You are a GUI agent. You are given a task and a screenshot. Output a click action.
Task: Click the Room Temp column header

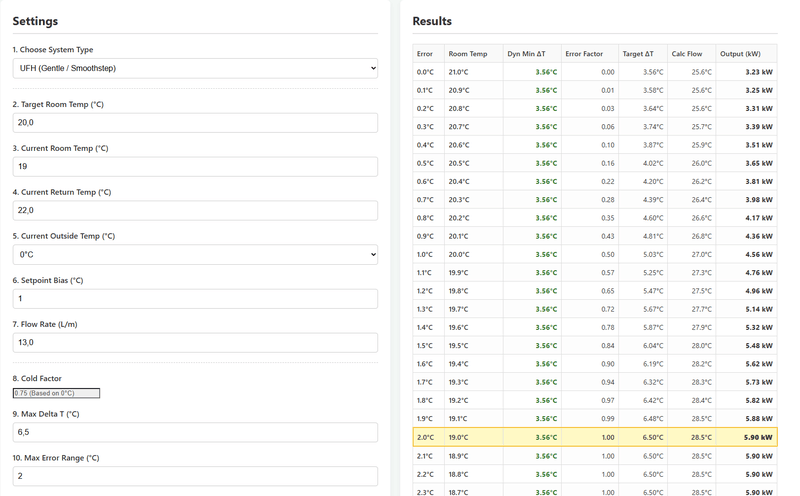point(468,54)
